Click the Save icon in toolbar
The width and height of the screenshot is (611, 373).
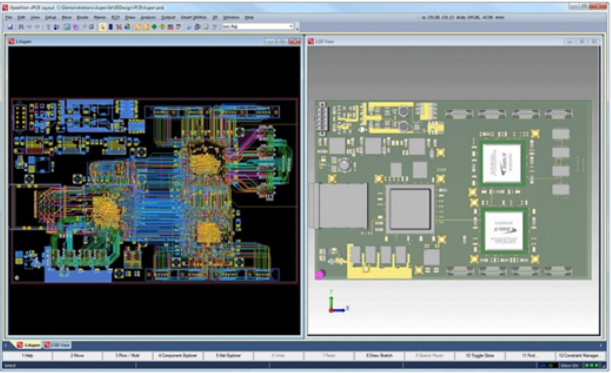coord(11,27)
